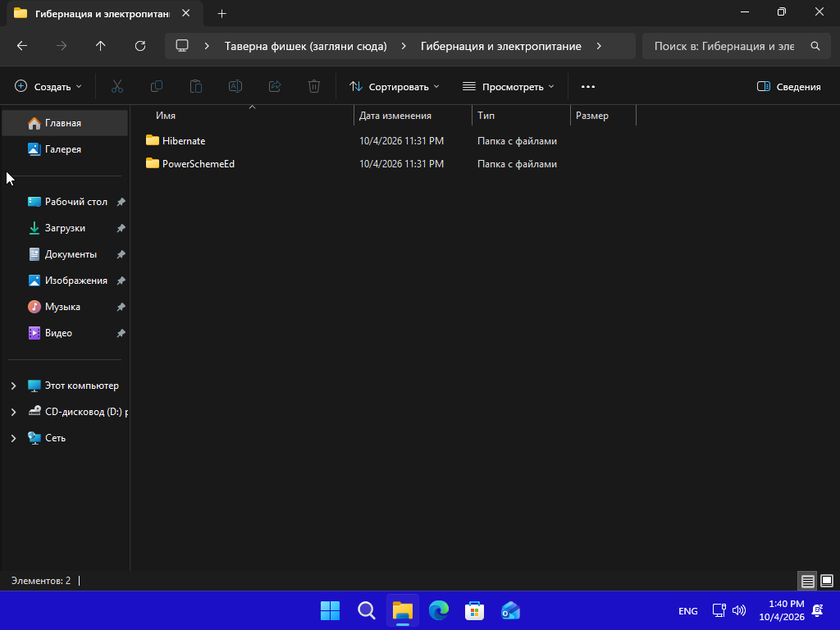Unpin Изображения via its pin icon
Image resolution: width=840 pixels, height=630 pixels.
121,281
